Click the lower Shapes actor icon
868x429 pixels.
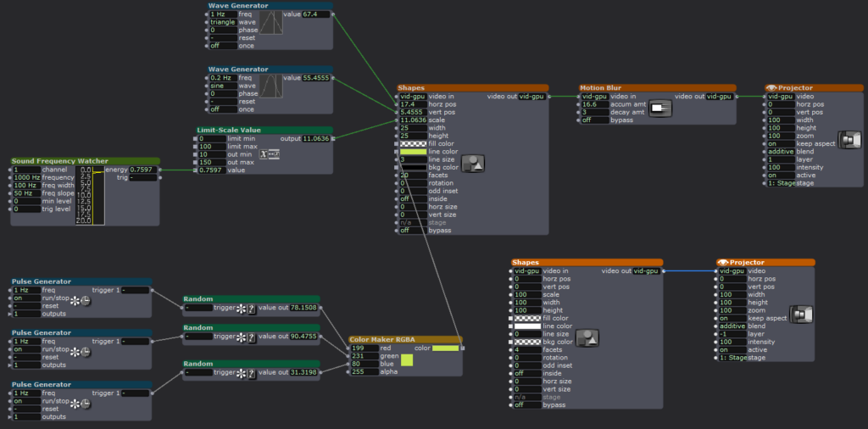(587, 339)
